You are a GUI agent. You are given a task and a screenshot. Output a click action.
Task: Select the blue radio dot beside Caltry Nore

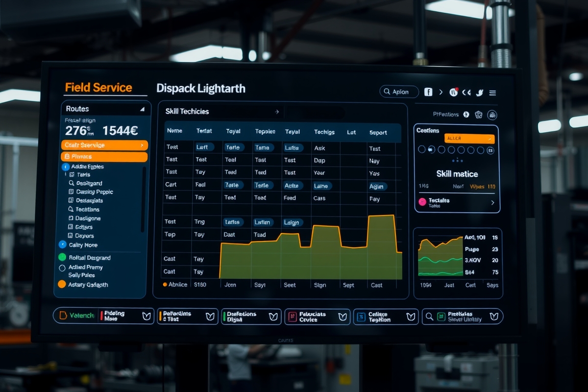coord(62,245)
